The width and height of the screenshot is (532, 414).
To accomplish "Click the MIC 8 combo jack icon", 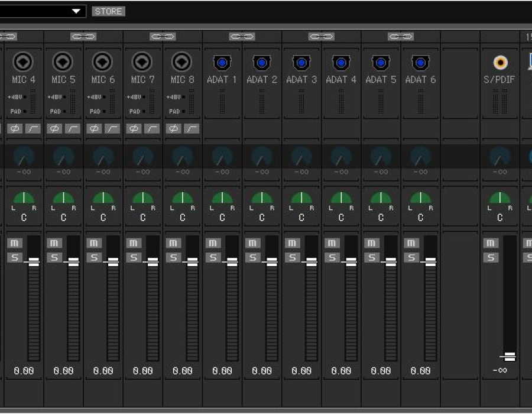I will tap(182, 62).
